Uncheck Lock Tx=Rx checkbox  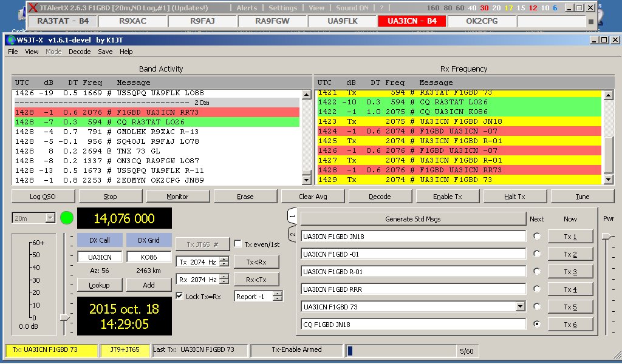[180, 296]
